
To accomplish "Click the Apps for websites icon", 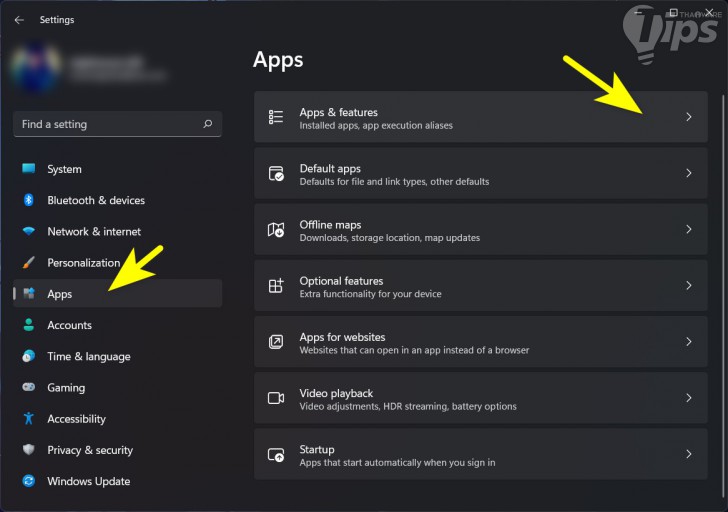I will click(x=276, y=342).
